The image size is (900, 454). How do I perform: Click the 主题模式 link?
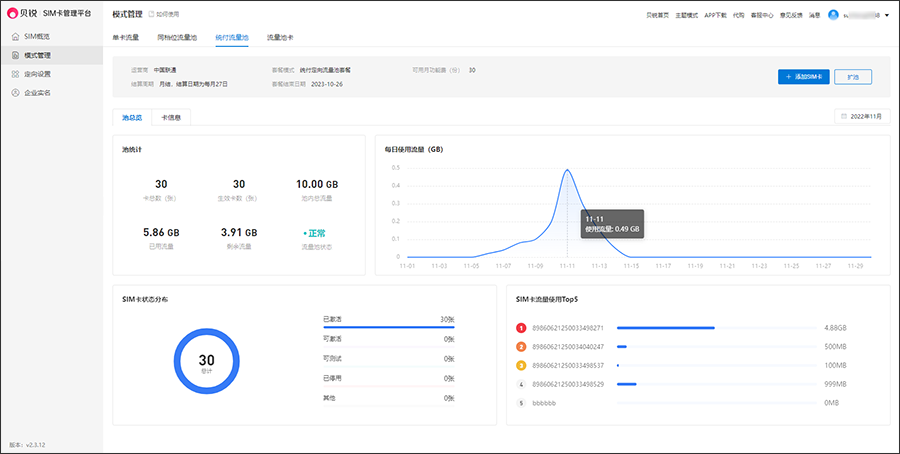click(x=686, y=15)
